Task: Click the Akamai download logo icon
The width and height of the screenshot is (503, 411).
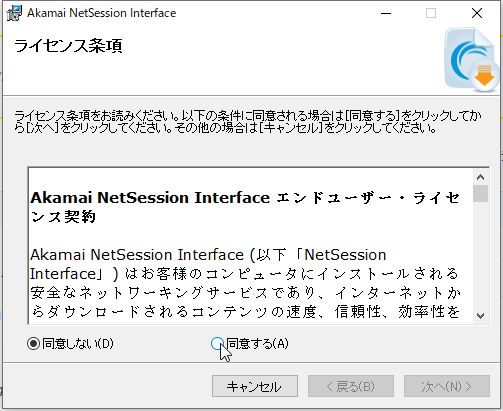Action: click(x=472, y=61)
